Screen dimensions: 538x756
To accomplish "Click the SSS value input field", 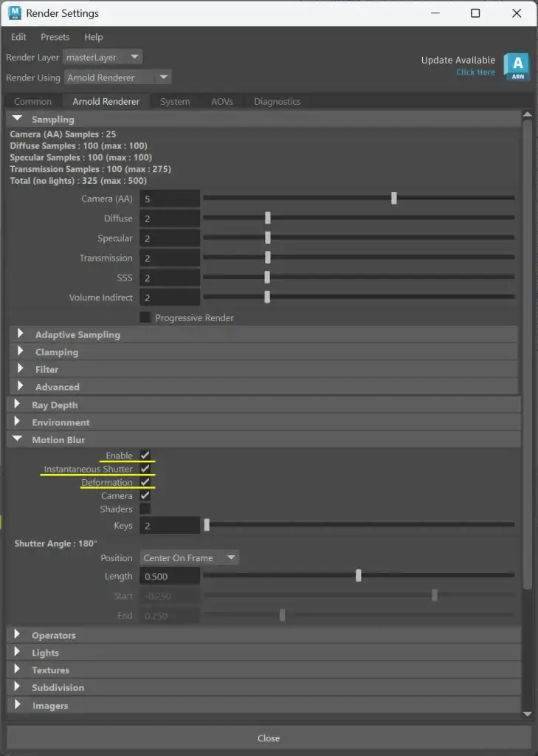I will click(x=170, y=278).
